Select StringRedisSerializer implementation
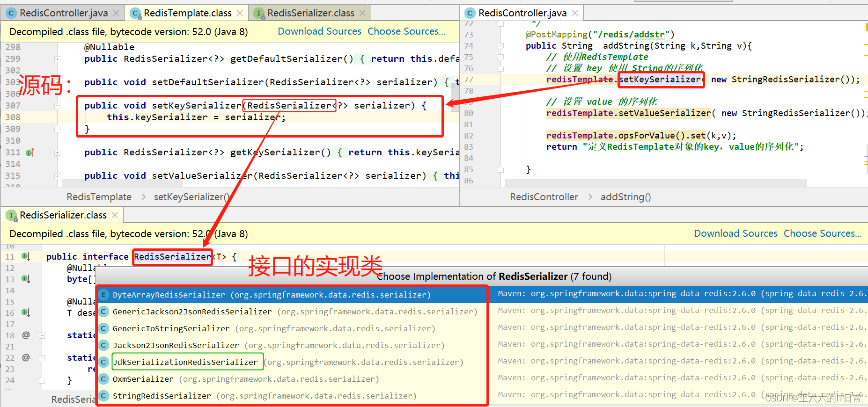 (292, 396)
